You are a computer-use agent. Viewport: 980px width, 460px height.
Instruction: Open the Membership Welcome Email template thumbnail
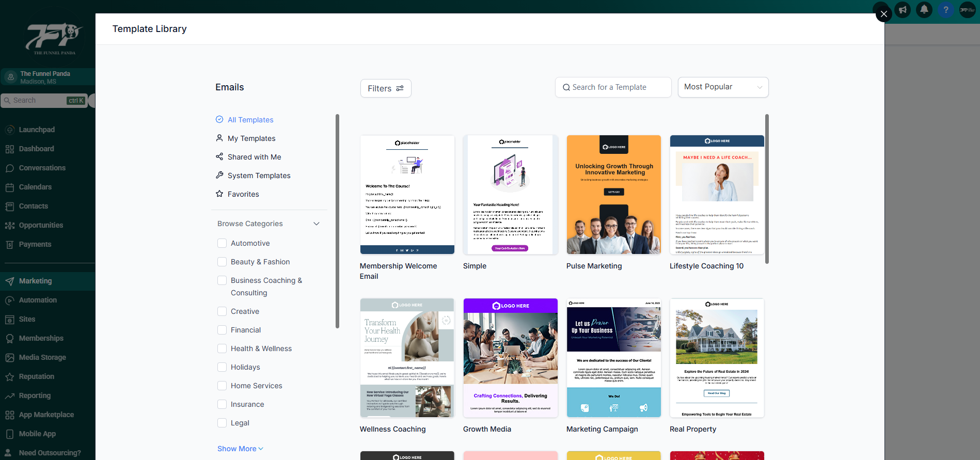click(x=407, y=195)
